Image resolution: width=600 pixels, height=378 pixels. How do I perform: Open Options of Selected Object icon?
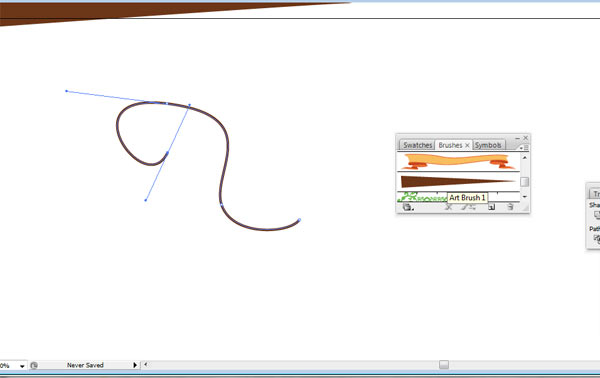tap(468, 207)
